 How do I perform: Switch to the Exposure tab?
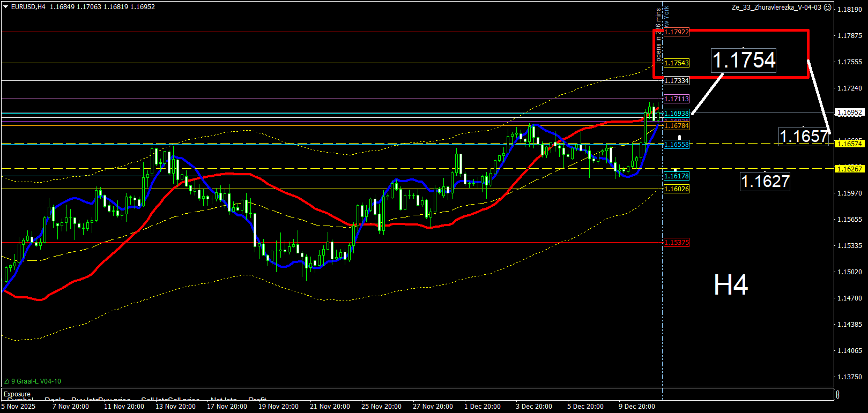click(17, 394)
